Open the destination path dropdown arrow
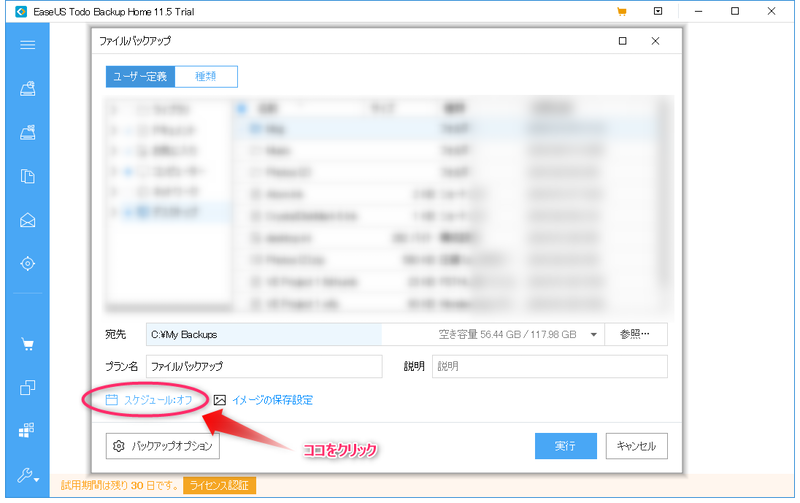This screenshot has height=503, width=800. tap(594, 335)
